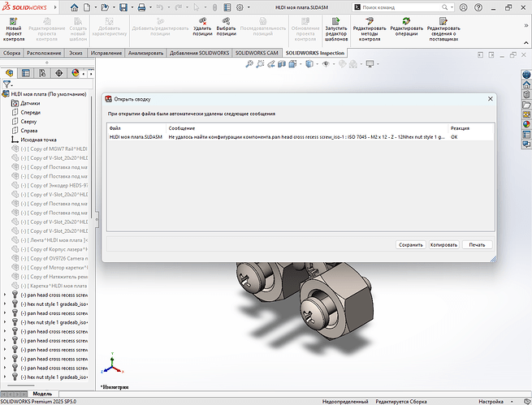Click the Настройка status bar item
The width and height of the screenshot is (532, 405).
(x=491, y=402)
